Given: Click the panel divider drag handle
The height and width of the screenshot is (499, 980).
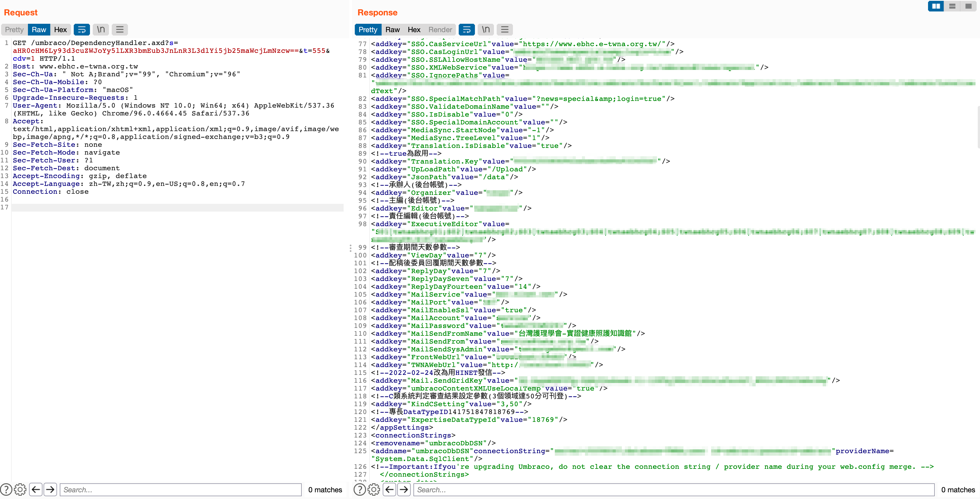Looking at the screenshot, I should tap(350, 248).
